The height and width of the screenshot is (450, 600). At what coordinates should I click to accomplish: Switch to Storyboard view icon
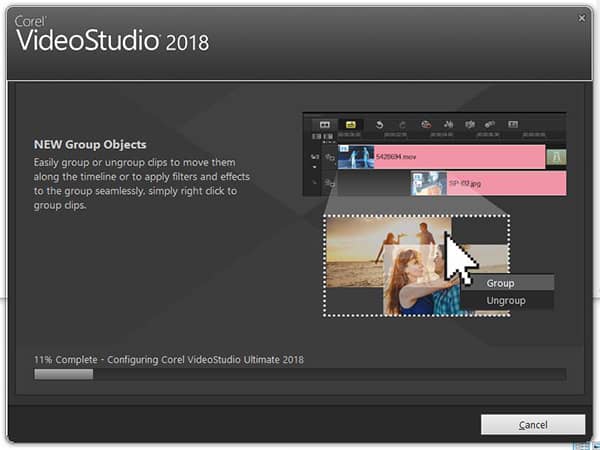[x=324, y=125]
